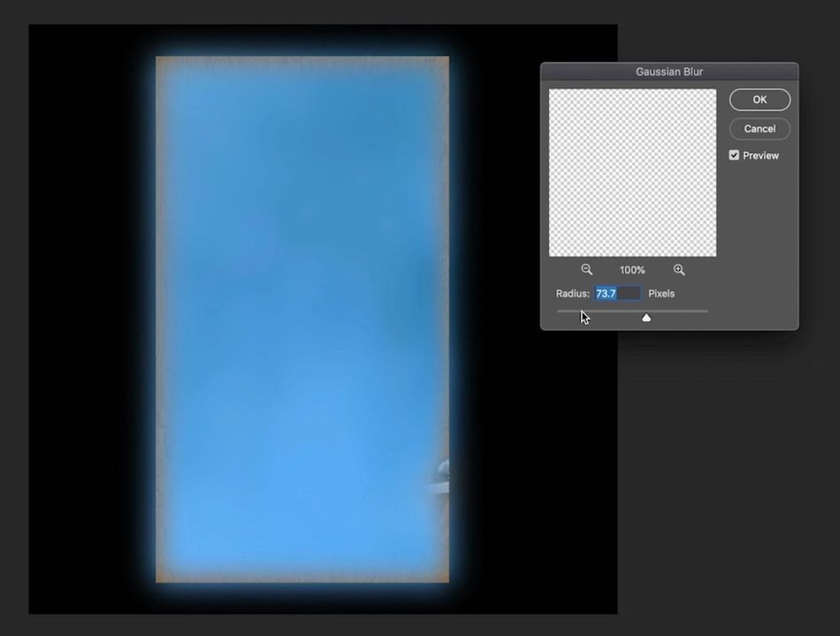The image size is (840, 636).
Task: Click the radius slider thumb
Action: pos(645,316)
